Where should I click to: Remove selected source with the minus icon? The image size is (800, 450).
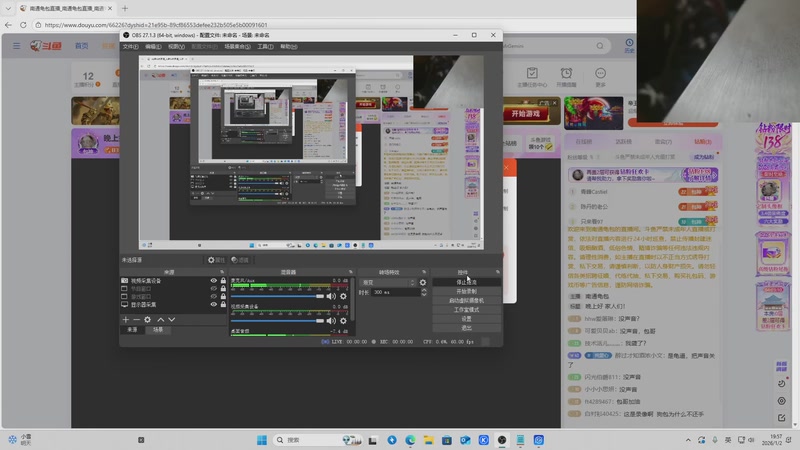coord(136,319)
